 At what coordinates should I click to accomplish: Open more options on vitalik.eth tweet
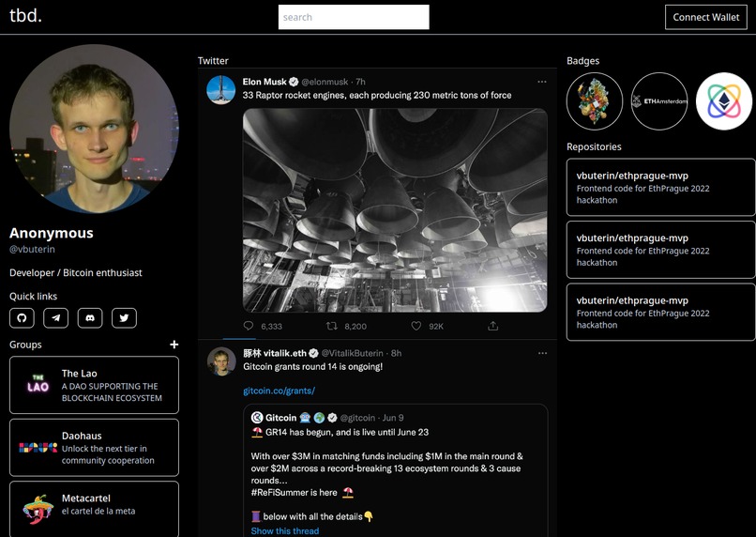(542, 353)
